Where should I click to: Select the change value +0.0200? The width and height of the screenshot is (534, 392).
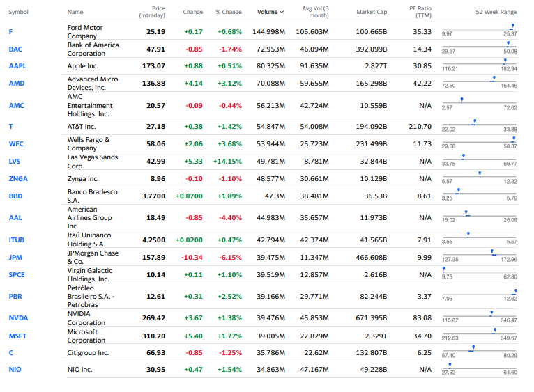[x=189, y=240]
